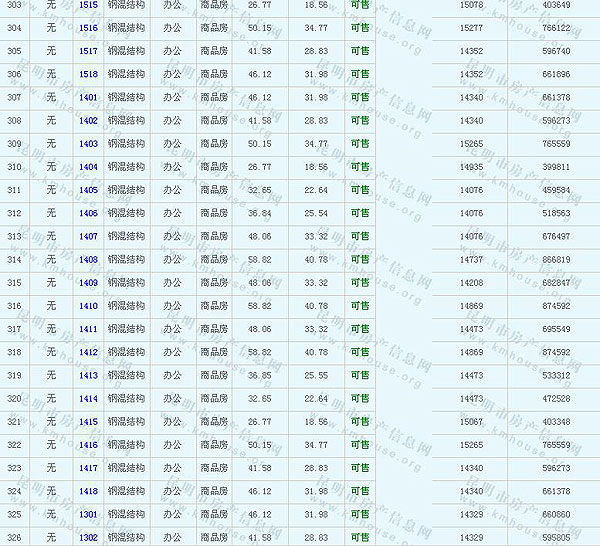600x546 pixels.
Task: View room 1406 details link
Action: coord(88,213)
